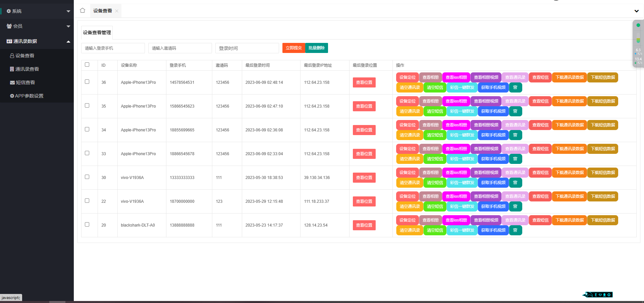Click trash delete icon for device ID 22

[516, 206]
